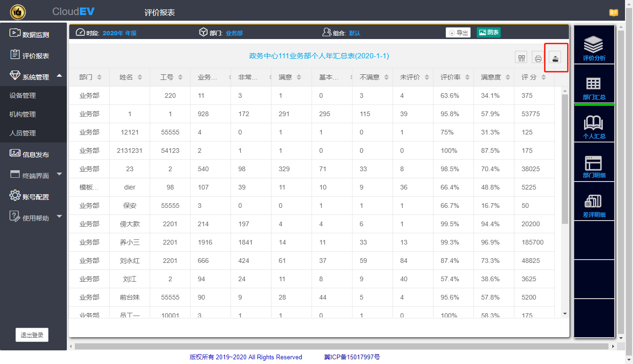Open 评价分析 panel
Image resolution: width=633 pixels, height=364 pixels.
click(594, 46)
